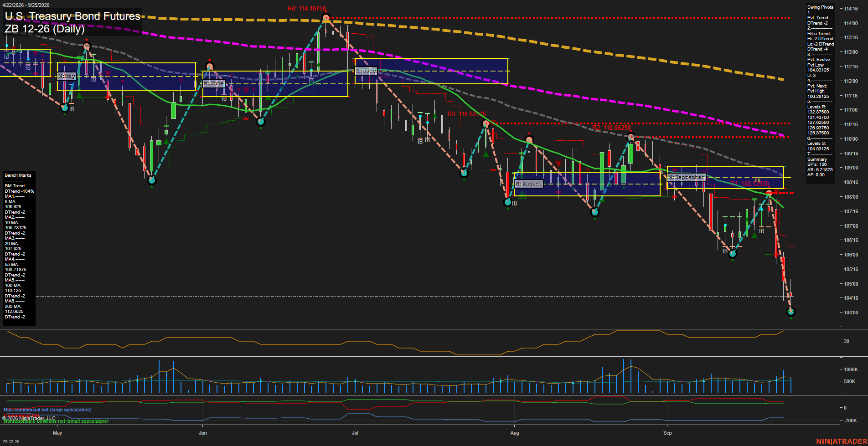Select the mid-June swing low pivot circle
Screen dimensions: 868x446
[261, 122]
